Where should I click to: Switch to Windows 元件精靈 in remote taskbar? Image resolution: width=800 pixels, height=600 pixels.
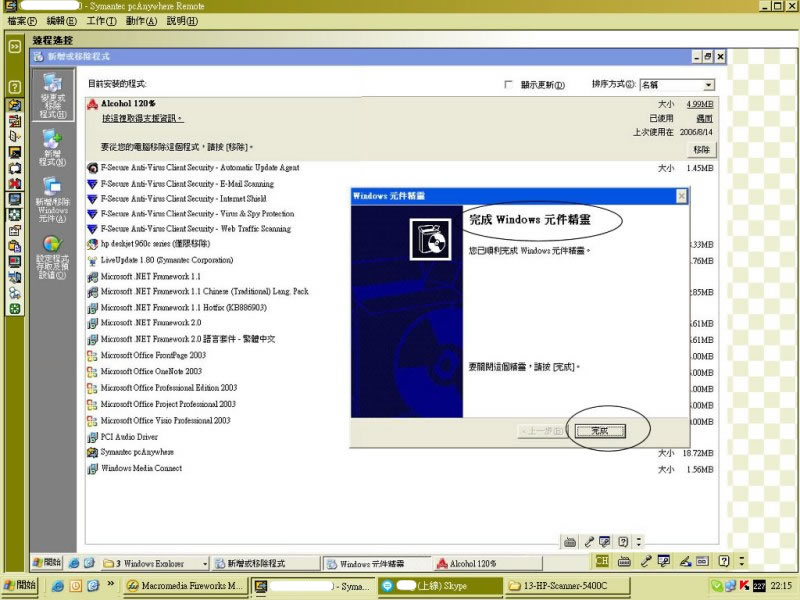coord(376,564)
